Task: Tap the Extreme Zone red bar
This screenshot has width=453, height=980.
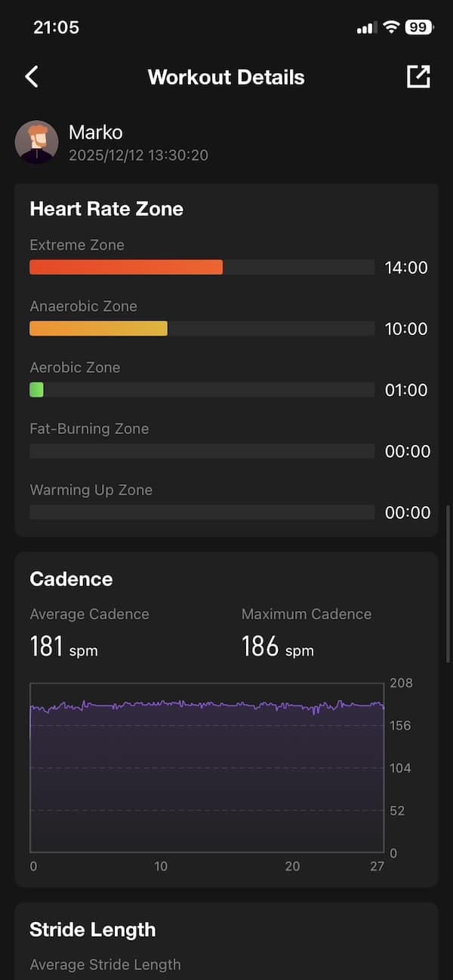Action: pyautogui.click(x=125, y=267)
